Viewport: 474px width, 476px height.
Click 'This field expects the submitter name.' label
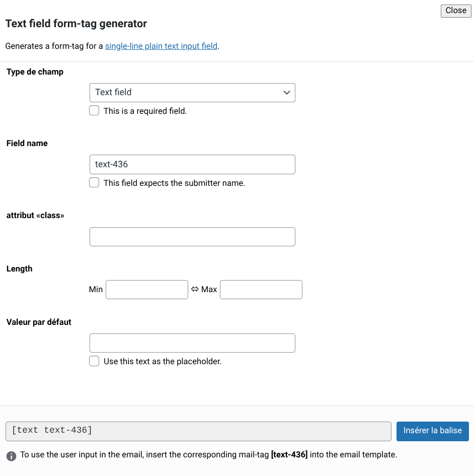click(x=174, y=183)
